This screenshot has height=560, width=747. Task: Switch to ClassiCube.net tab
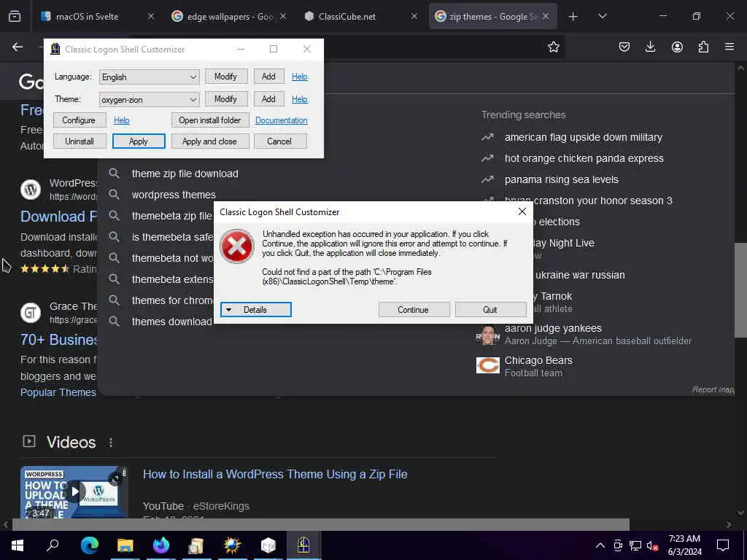[x=360, y=16]
